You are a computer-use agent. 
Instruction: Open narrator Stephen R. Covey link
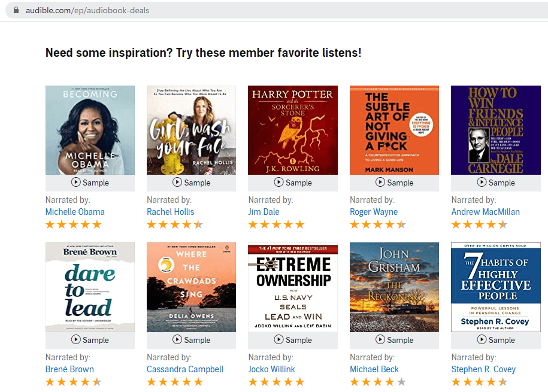point(483,369)
